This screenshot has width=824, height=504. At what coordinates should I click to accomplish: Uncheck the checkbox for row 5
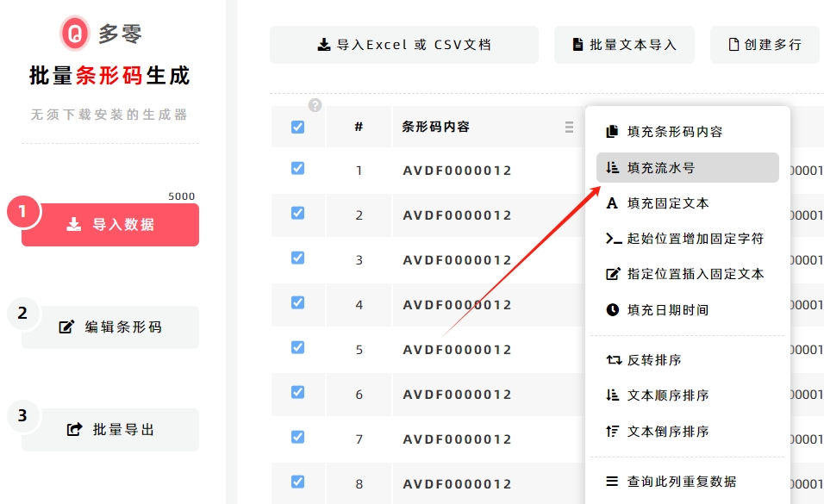(297, 347)
